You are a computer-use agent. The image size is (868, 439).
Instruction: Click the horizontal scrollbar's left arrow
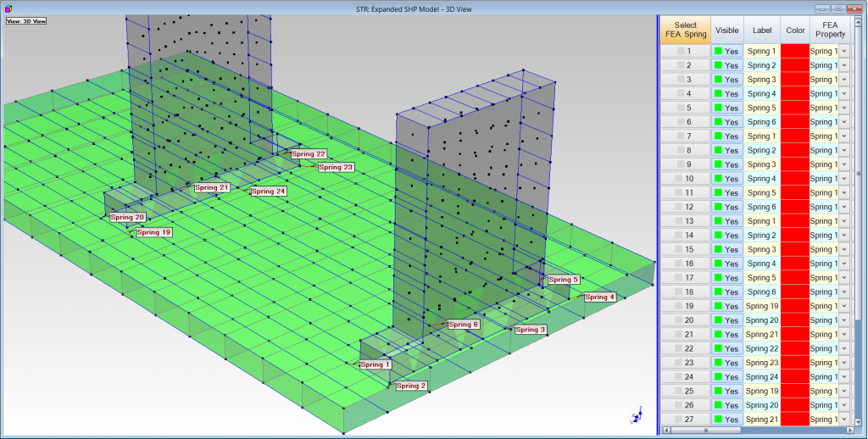pos(665,431)
